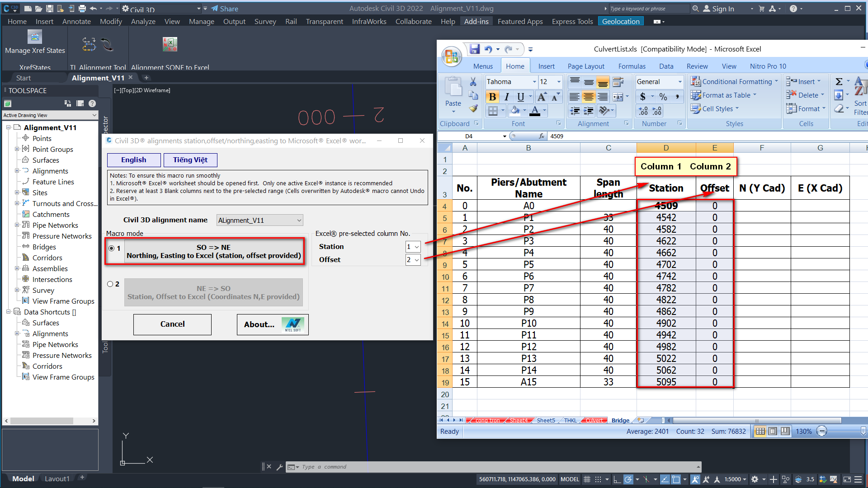Click the Cancel button
The image size is (868, 488).
(172, 324)
